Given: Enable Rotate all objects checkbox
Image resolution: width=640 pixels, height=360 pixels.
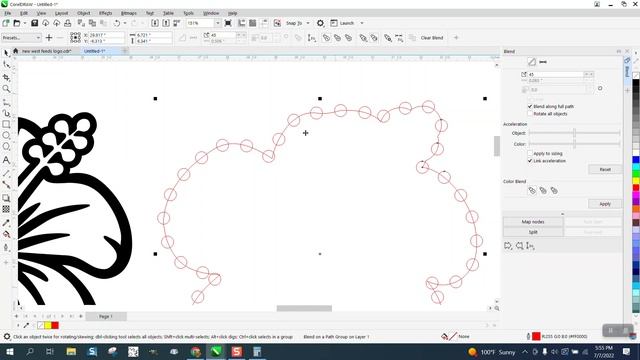Looking at the screenshot, I should click(x=530, y=114).
